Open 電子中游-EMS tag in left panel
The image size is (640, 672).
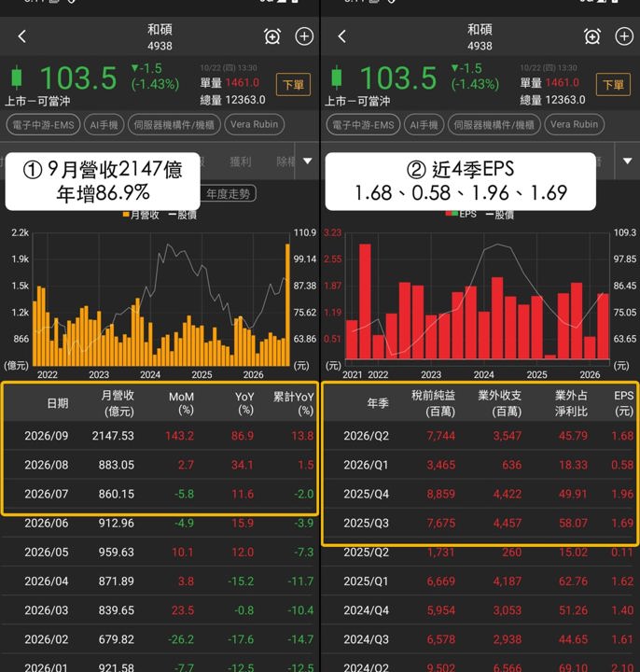(x=43, y=125)
